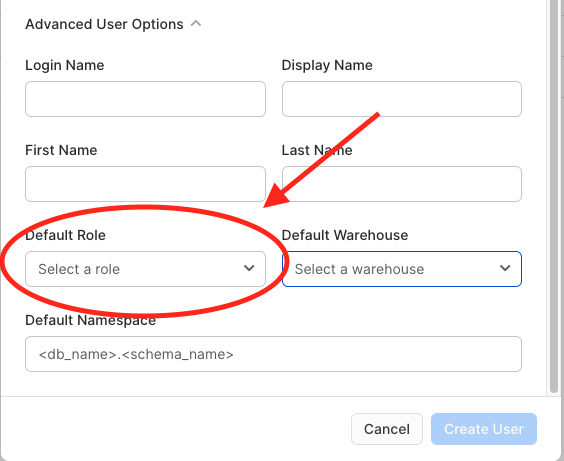The width and height of the screenshot is (564, 461).
Task: Select the First Name input box
Action: pos(145,184)
